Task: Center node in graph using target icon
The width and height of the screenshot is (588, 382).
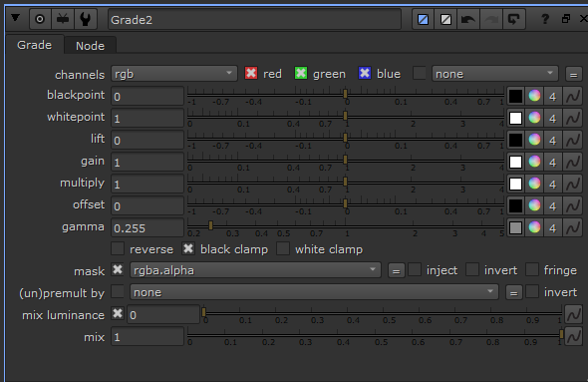Action: (x=40, y=19)
